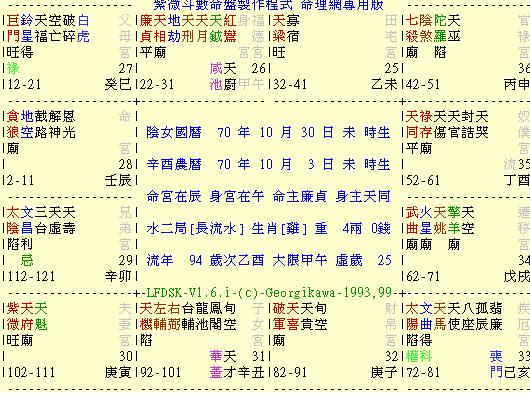Click the 破軍 star name
Image resolution: width=530 pixels, height=398 pixels.
point(279,317)
